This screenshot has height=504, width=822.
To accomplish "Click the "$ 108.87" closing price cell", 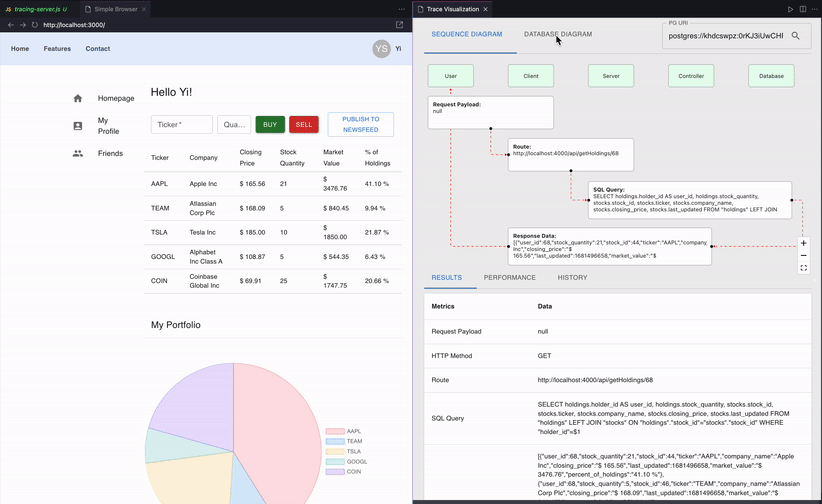I will (252, 257).
